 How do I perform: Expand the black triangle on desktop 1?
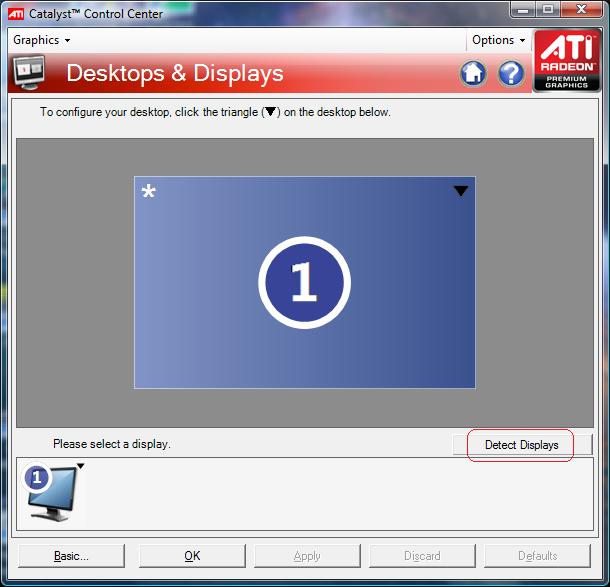(461, 191)
